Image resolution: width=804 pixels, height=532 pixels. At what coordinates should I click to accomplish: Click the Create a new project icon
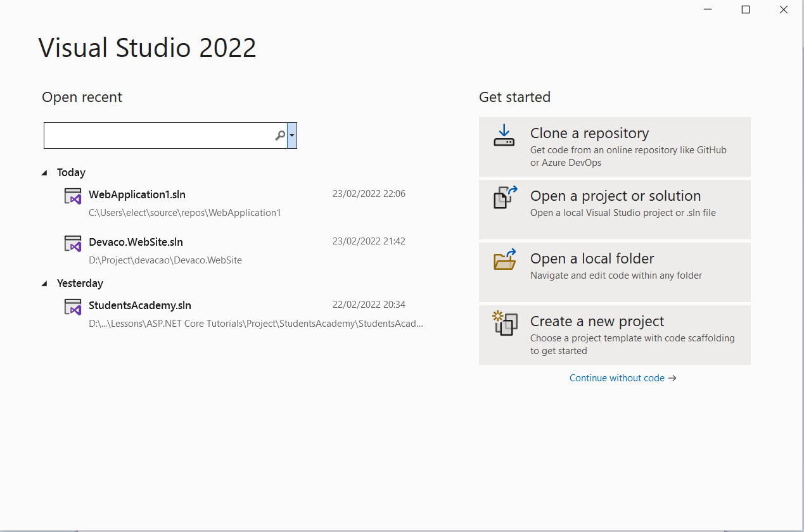[505, 323]
